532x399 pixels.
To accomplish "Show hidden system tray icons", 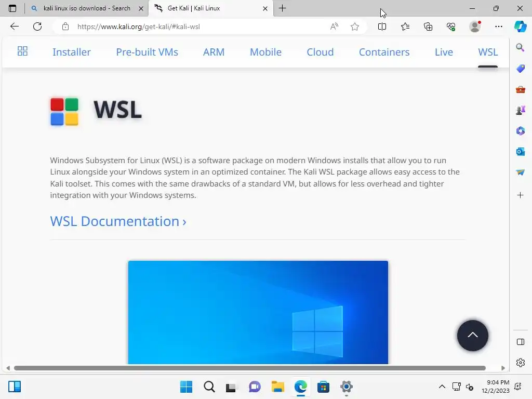I will (x=442, y=387).
